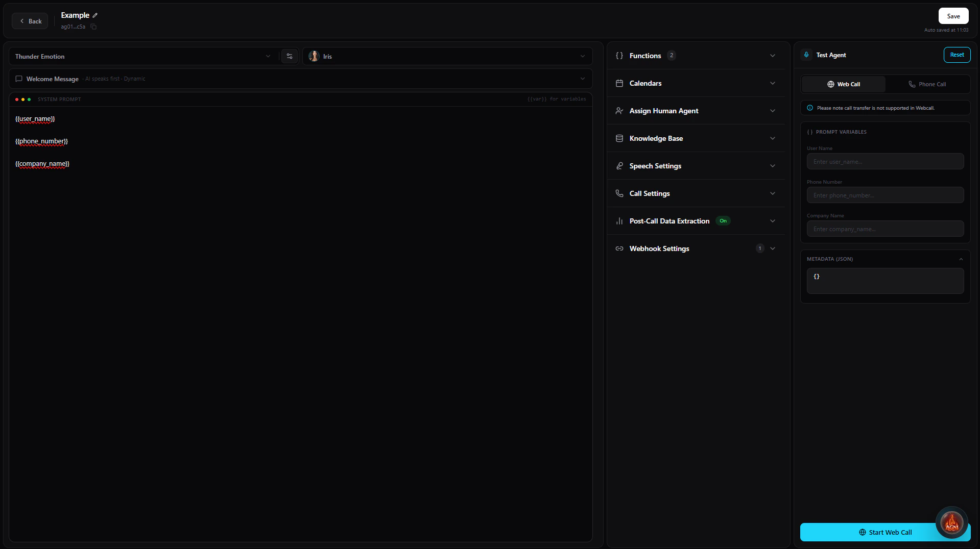Click the Call Settings label
980x549 pixels.
650,193
